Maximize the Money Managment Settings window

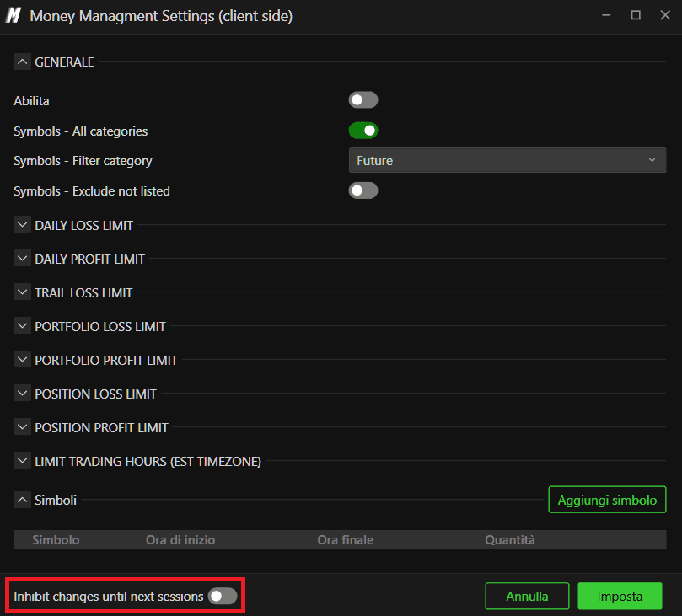[x=636, y=15]
